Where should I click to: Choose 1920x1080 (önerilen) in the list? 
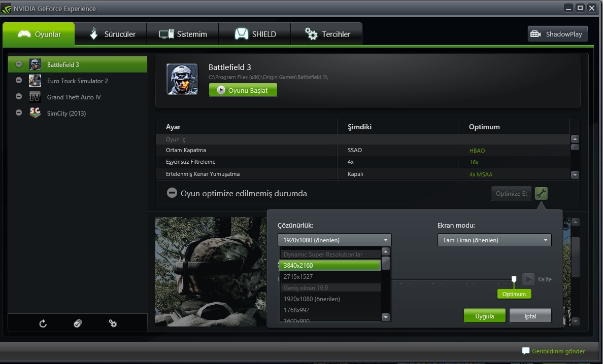point(330,299)
